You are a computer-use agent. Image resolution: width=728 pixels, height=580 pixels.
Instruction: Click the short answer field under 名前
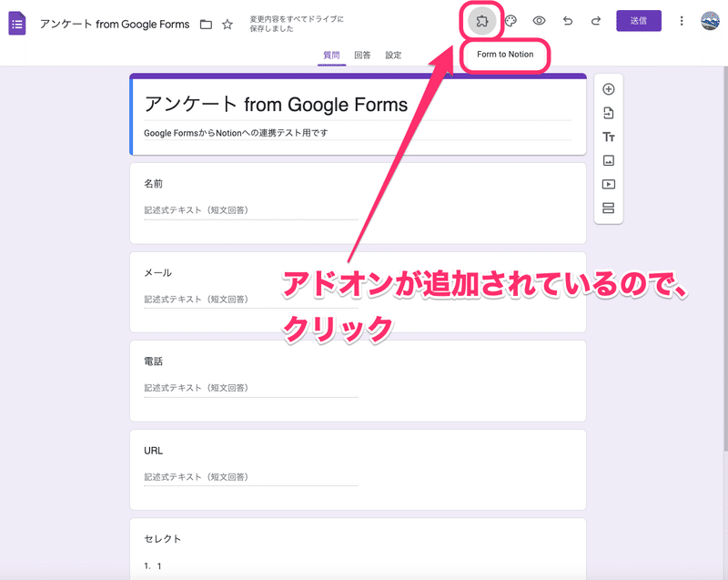coord(251,210)
